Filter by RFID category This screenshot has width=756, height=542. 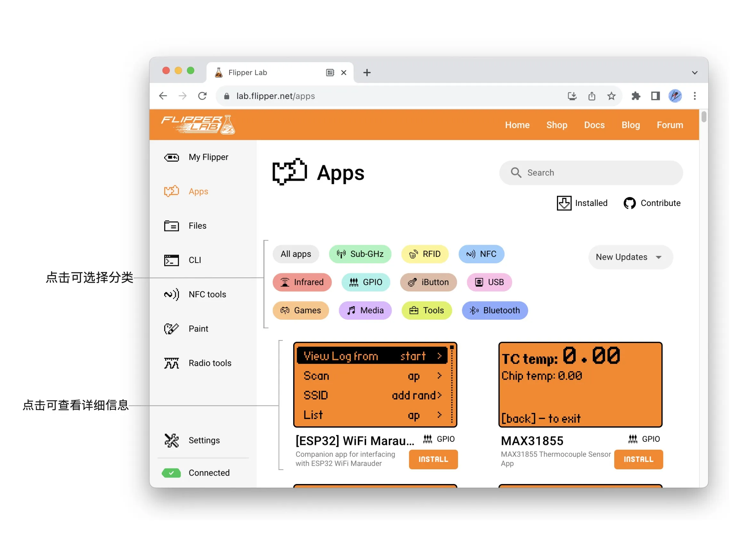[x=425, y=254]
